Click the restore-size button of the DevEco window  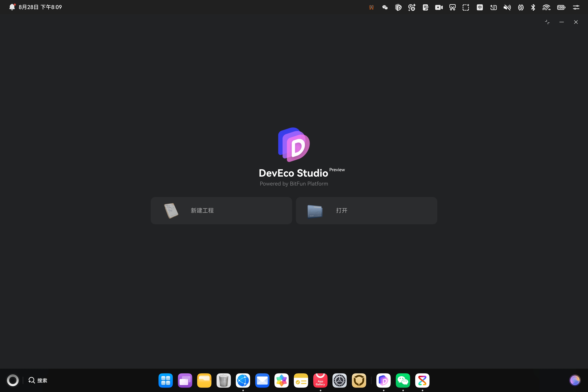click(x=547, y=22)
